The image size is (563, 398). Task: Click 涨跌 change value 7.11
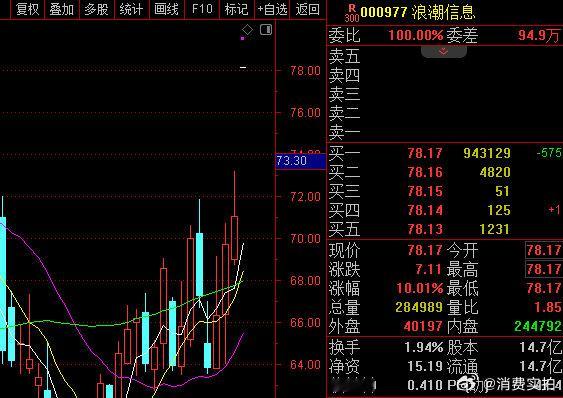(428, 269)
